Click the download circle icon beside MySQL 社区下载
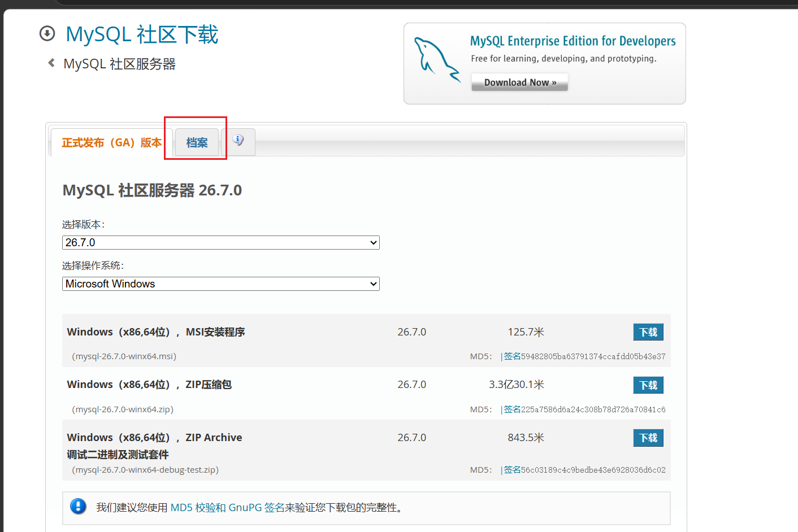Viewport: 798px width, 532px height. click(x=47, y=34)
